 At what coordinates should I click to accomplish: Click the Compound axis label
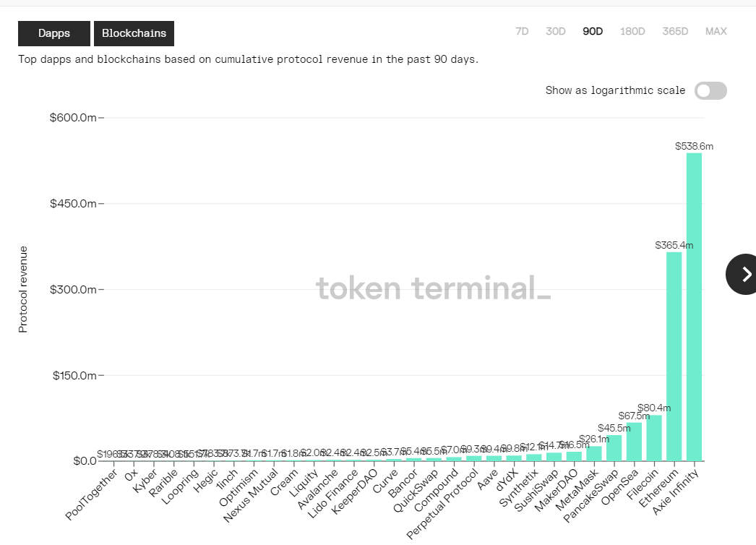click(436, 490)
